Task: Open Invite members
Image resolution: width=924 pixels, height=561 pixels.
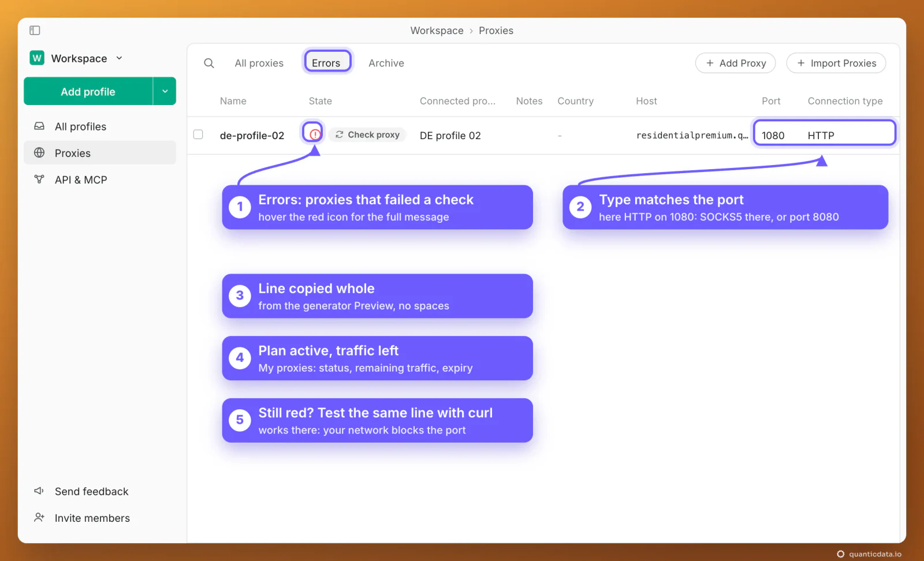Action: coord(92,518)
